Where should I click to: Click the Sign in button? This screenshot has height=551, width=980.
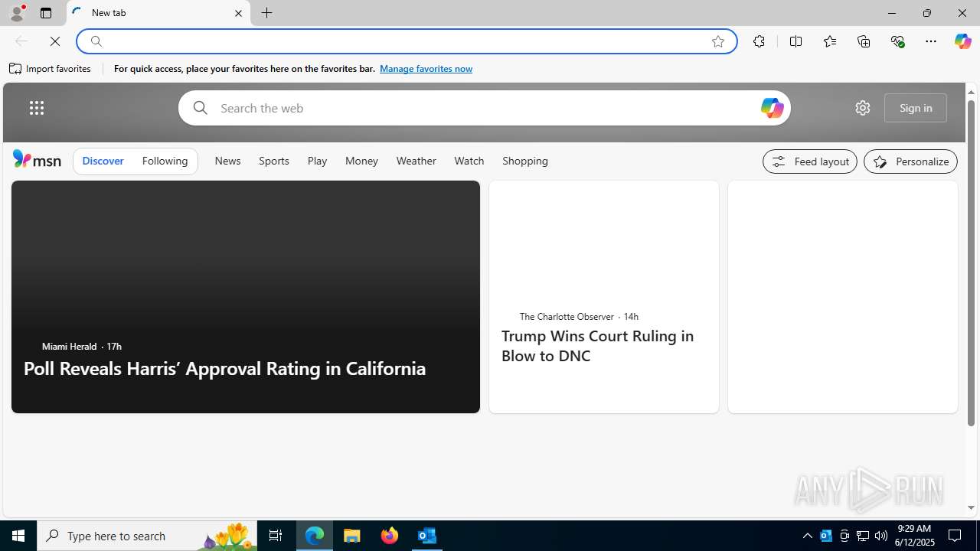point(916,108)
